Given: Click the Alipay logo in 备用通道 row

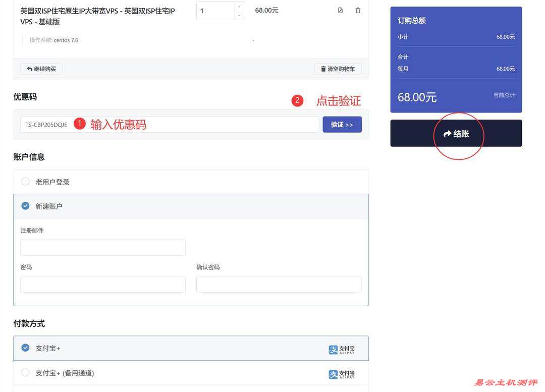Looking at the screenshot, I should pyautogui.click(x=342, y=374).
